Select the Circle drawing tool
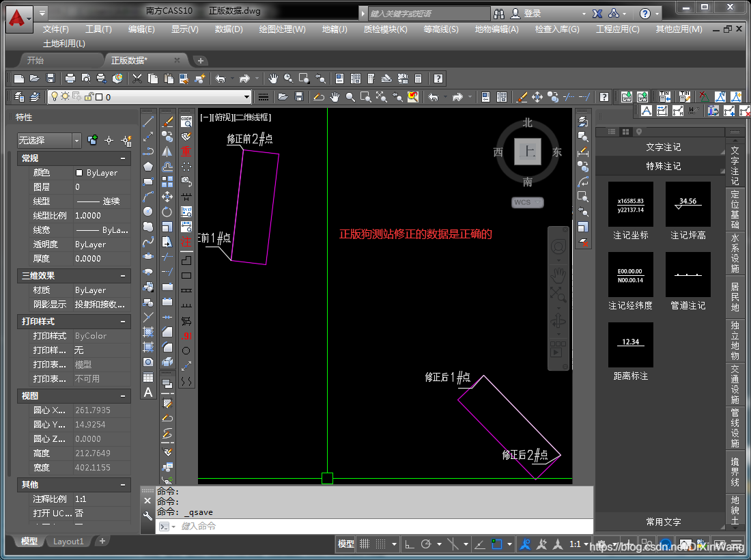The width and height of the screenshot is (751, 560). [148, 212]
